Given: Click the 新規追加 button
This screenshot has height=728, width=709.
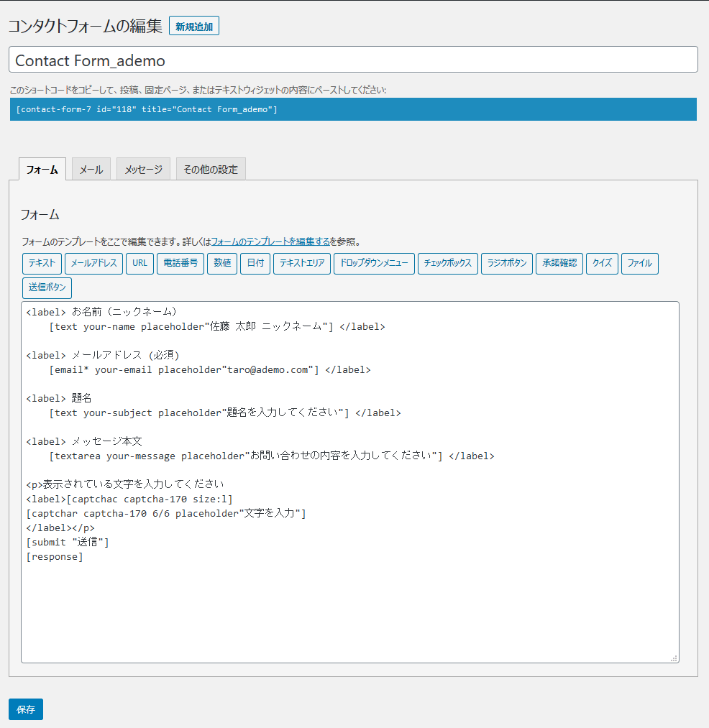Looking at the screenshot, I should pyautogui.click(x=193, y=26).
